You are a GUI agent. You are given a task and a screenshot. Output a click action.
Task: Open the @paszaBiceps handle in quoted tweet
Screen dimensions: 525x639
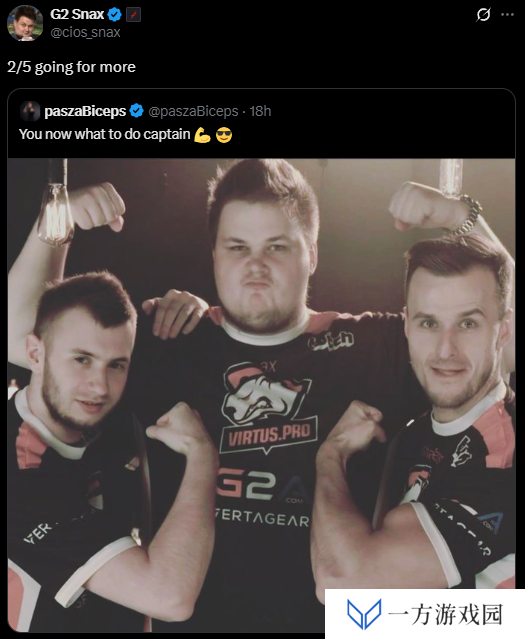point(193,111)
